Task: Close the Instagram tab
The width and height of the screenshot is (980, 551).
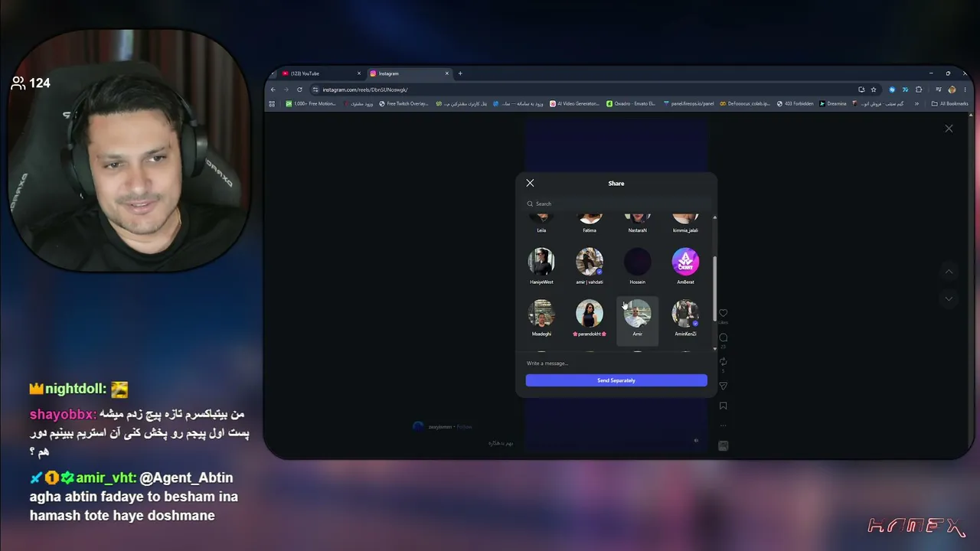Action: pos(447,73)
